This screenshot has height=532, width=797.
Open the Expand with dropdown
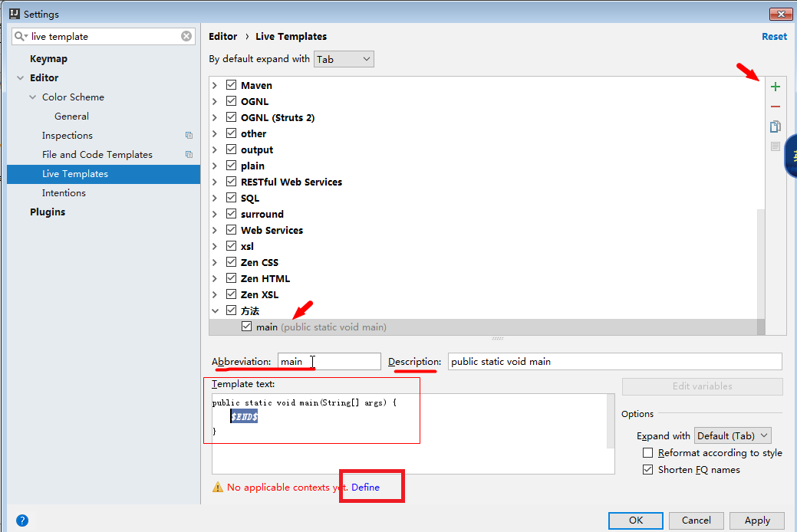click(x=733, y=435)
